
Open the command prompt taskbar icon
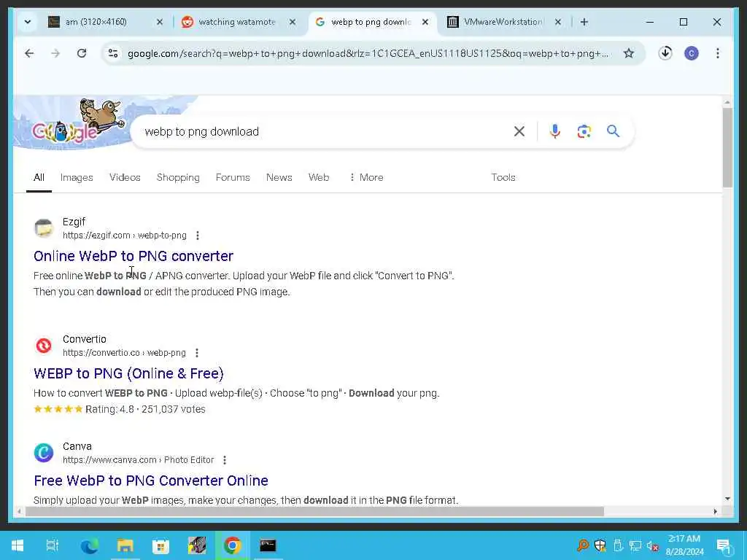(268, 545)
